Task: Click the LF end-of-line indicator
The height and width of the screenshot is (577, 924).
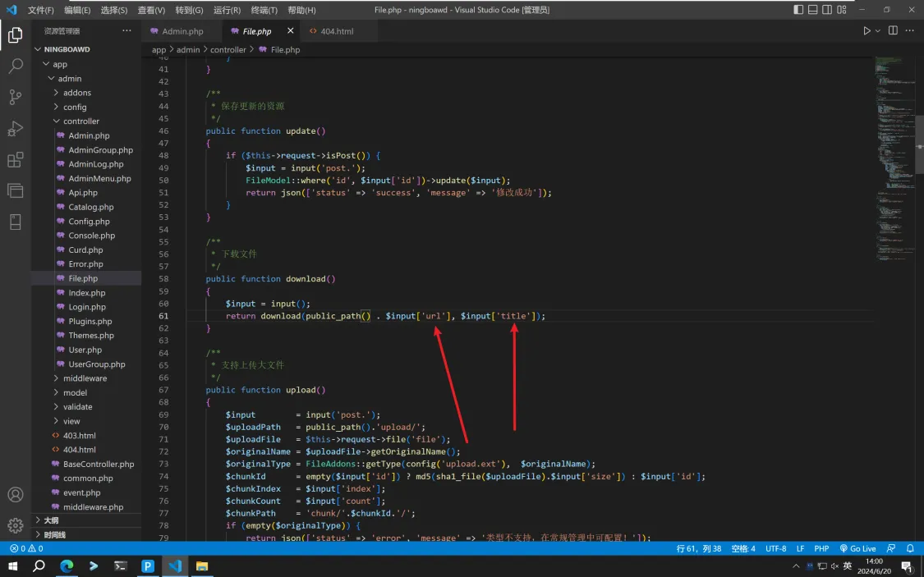Action: pos(800,549)
